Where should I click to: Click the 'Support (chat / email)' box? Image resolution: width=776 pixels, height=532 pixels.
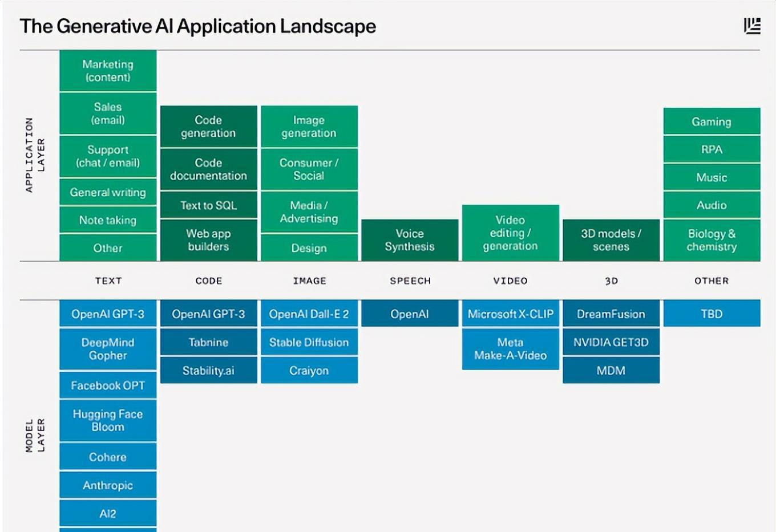(108, 156)
